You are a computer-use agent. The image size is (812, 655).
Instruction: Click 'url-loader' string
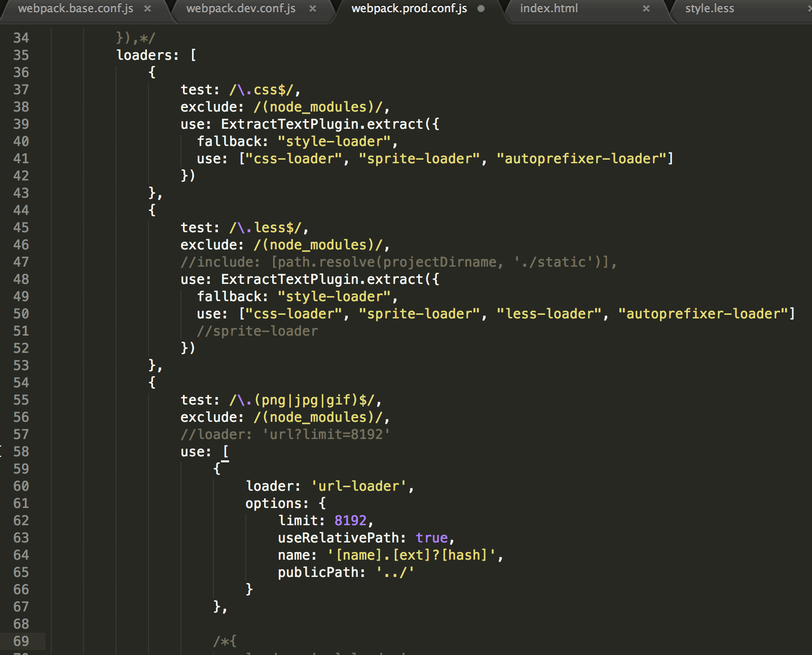pos(359,486)
